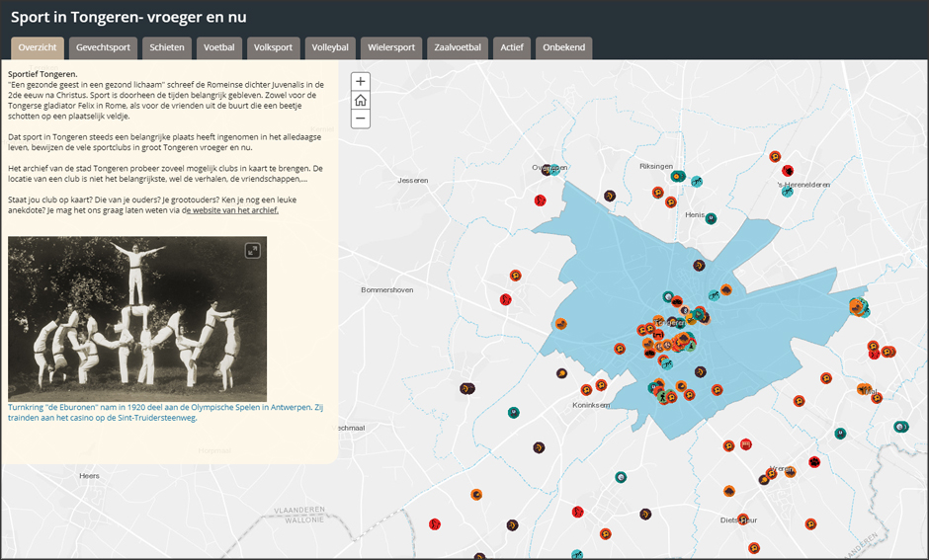929x560 pixels.
Task: Go to the Volksport tab
Action: (273, 47)
